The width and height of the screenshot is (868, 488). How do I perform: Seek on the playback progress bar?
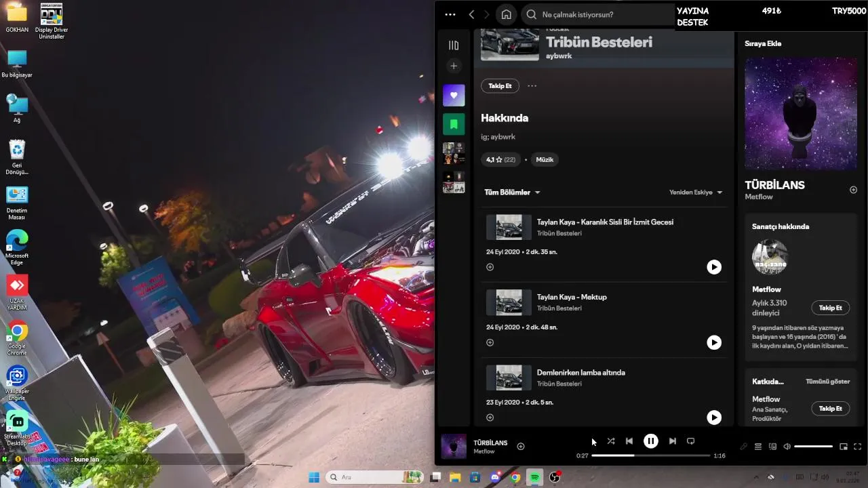click(x=650, y=455)
